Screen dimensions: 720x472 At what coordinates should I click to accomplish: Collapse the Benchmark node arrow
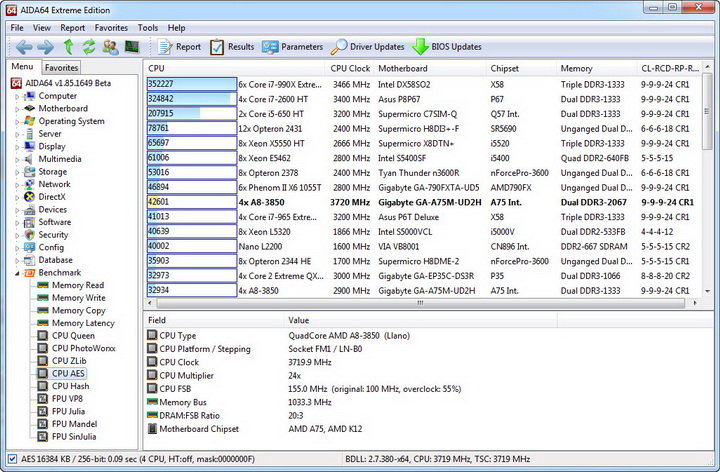tap(17, 273)
